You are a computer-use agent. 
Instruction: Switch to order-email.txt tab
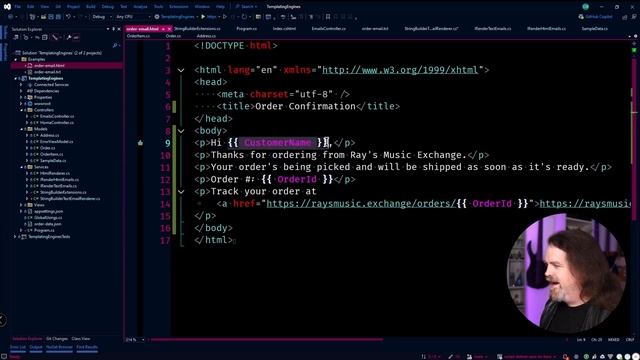click(x=375, y=29)
